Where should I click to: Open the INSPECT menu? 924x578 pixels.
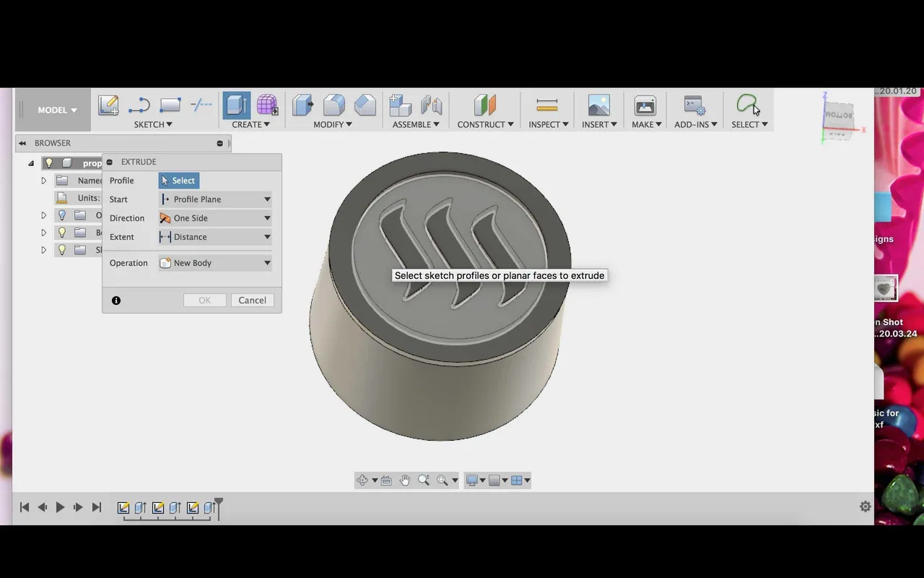[x=549, y=124]
